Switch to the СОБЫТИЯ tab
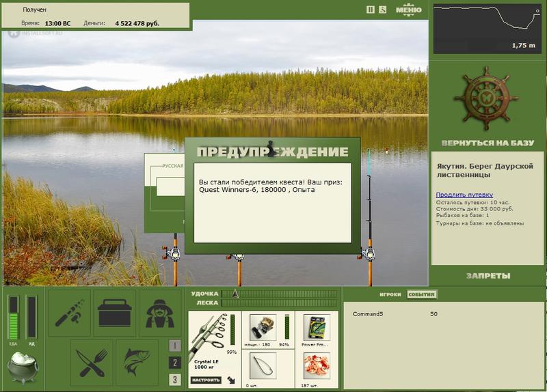The width and height of the screenshot is (547, 392). pyautogui.click(x=421, y=295)
